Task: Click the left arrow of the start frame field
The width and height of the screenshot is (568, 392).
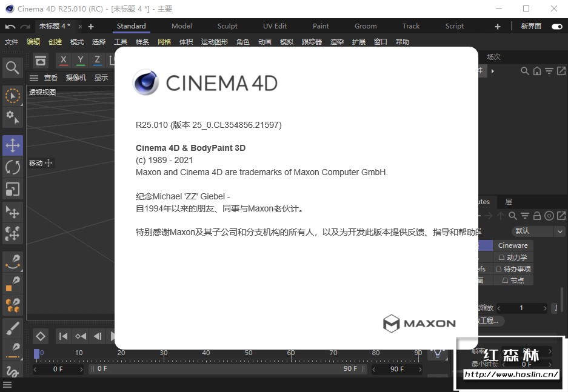Action: (x=35, y=369)
